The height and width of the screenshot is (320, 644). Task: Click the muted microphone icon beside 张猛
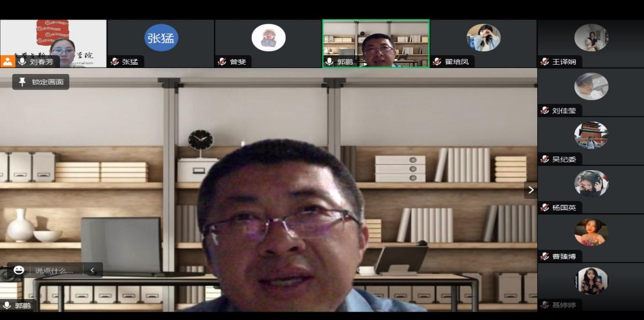(x=115, y=62)
